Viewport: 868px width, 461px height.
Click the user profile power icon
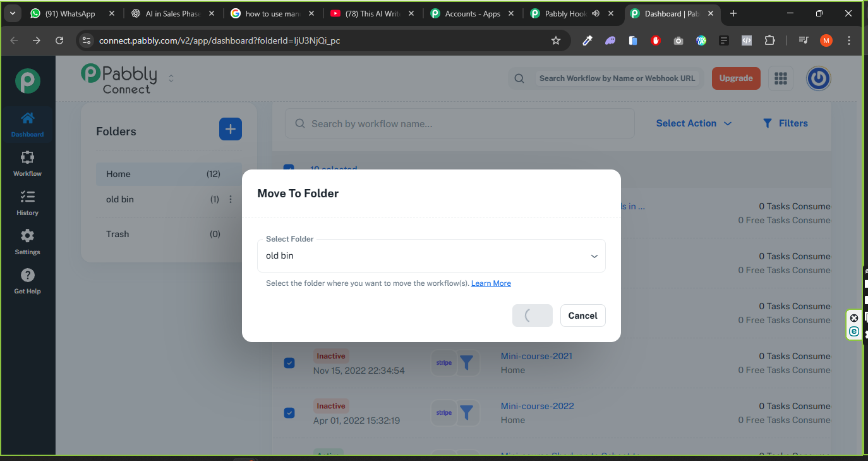pos(818,78)
